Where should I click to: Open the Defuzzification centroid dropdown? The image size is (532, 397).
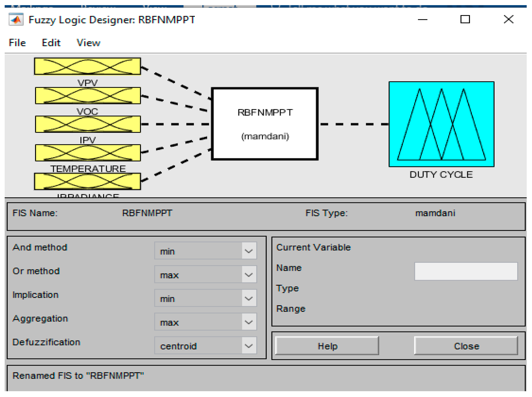pos(206,346)
